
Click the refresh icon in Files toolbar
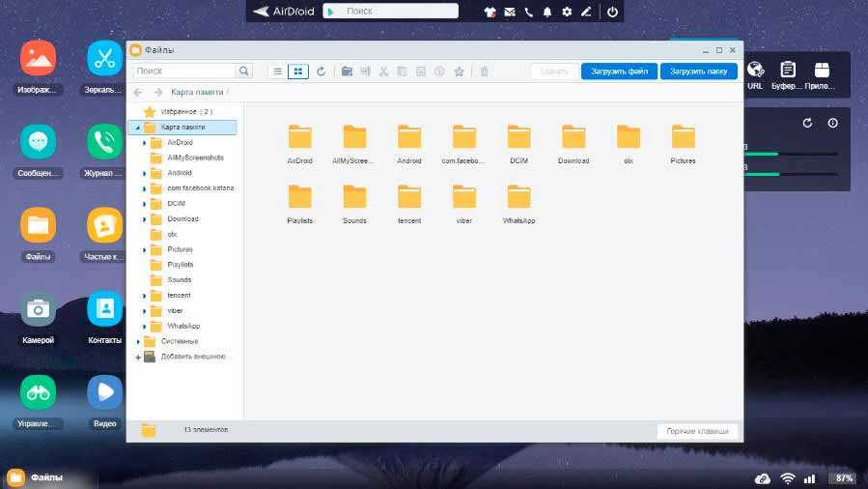[x=322, y=72]
